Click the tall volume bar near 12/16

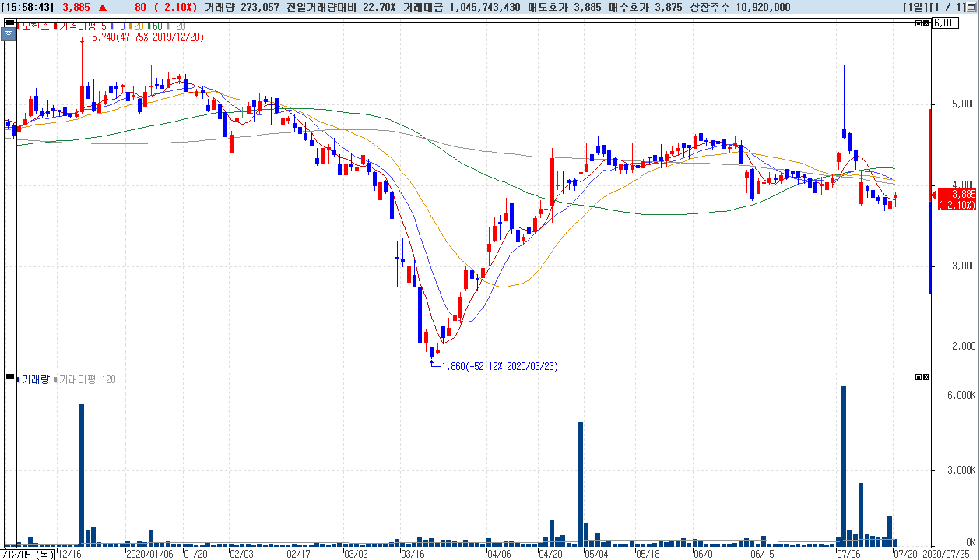82,475
